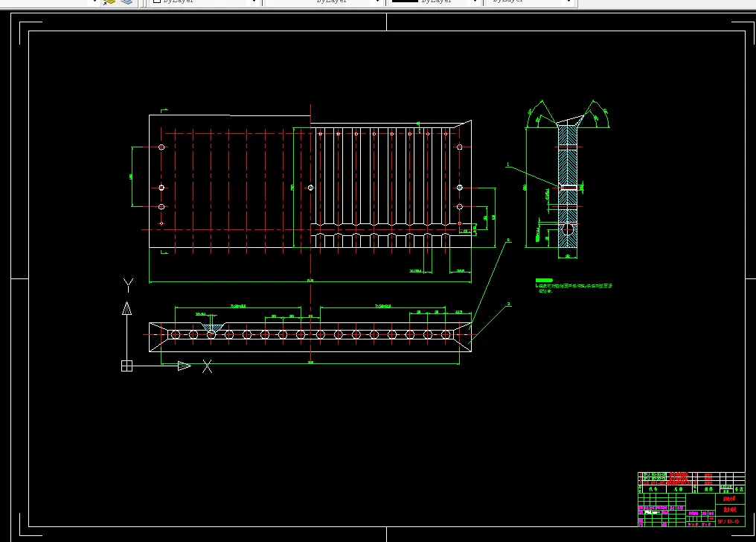
Task: Select width dimension beneath the section view
Action: tap(568, 257)
